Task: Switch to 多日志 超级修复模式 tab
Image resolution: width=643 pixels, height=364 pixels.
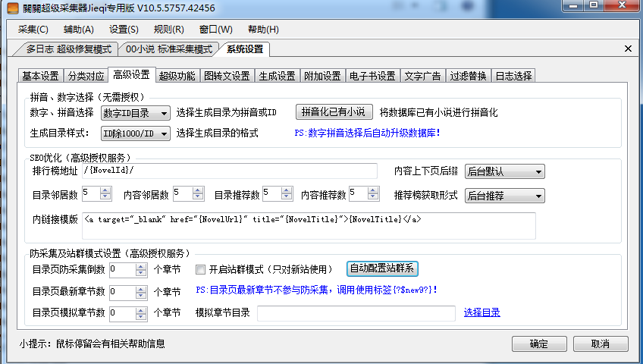Action: click(68, 49)
